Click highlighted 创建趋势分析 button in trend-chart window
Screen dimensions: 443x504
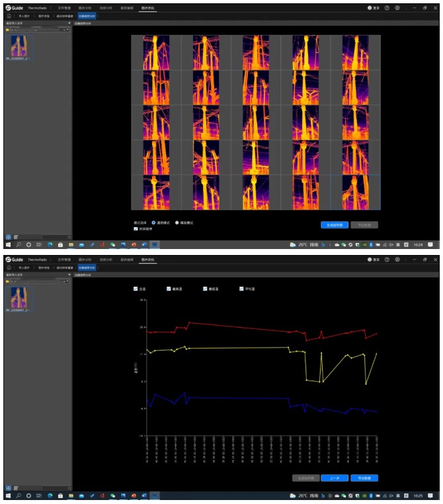pos(87,268)
